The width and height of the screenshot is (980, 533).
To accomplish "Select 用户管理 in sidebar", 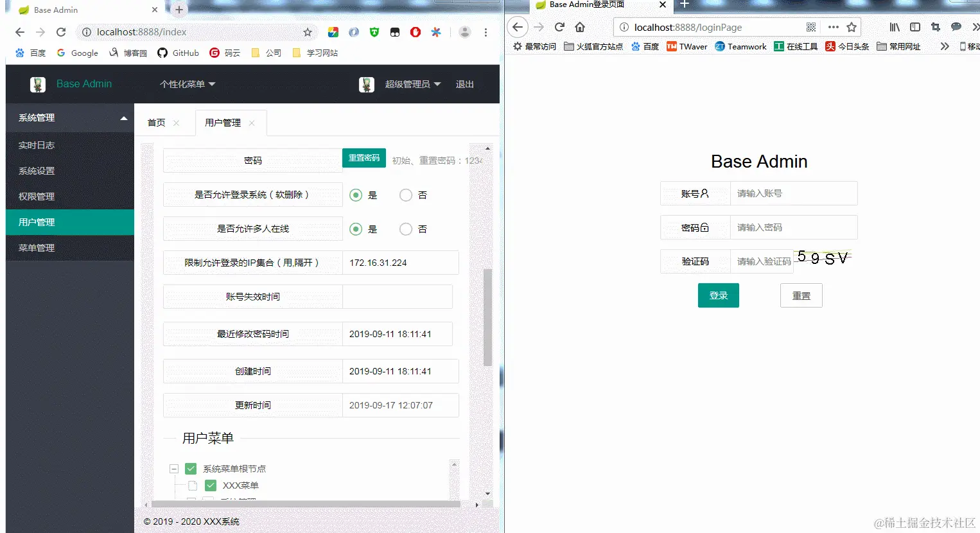I will (x=70, y=223).
